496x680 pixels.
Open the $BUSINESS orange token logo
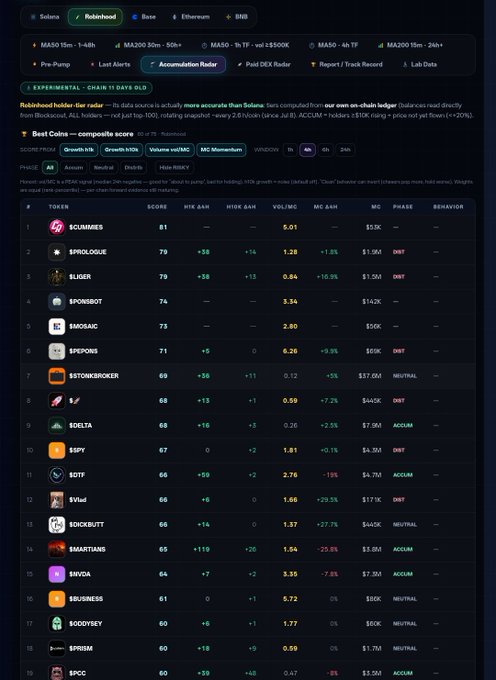pos(57,598)
